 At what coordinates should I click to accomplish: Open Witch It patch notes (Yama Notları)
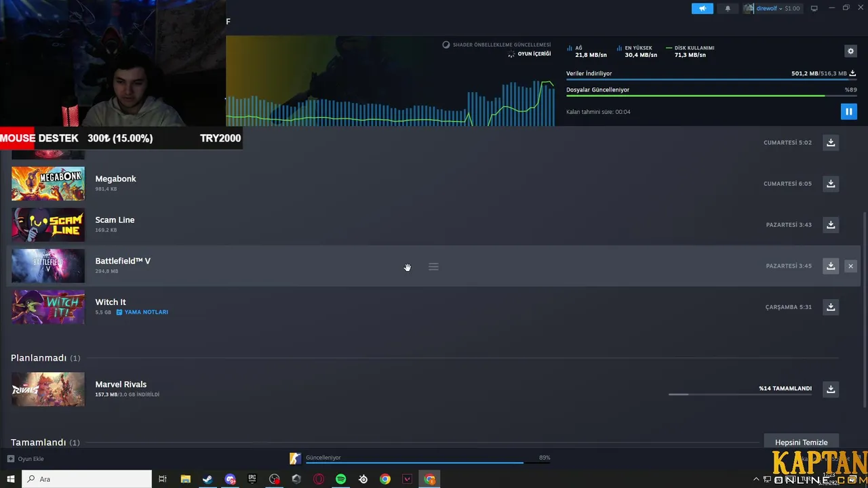click(x=142, y=312)
